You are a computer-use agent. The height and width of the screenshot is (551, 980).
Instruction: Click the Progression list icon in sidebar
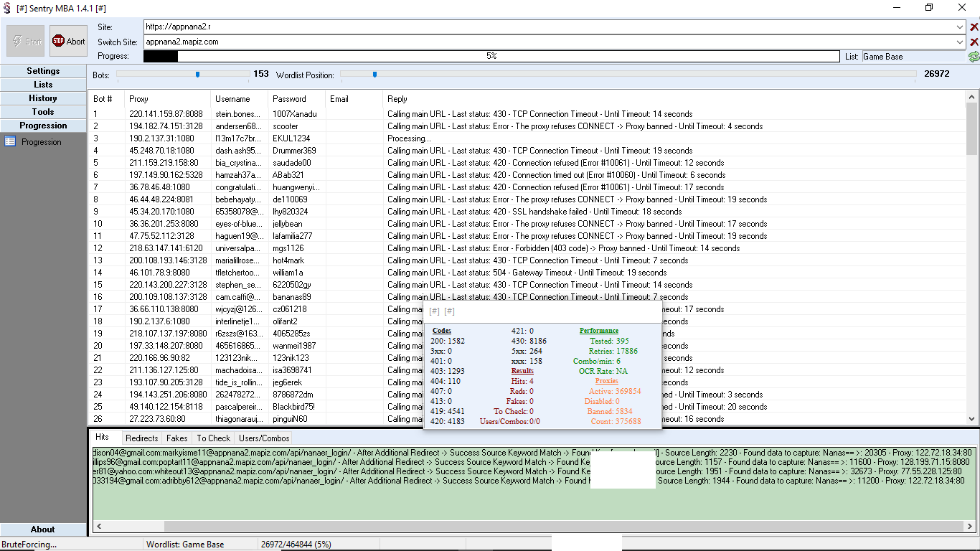point(10,142)
